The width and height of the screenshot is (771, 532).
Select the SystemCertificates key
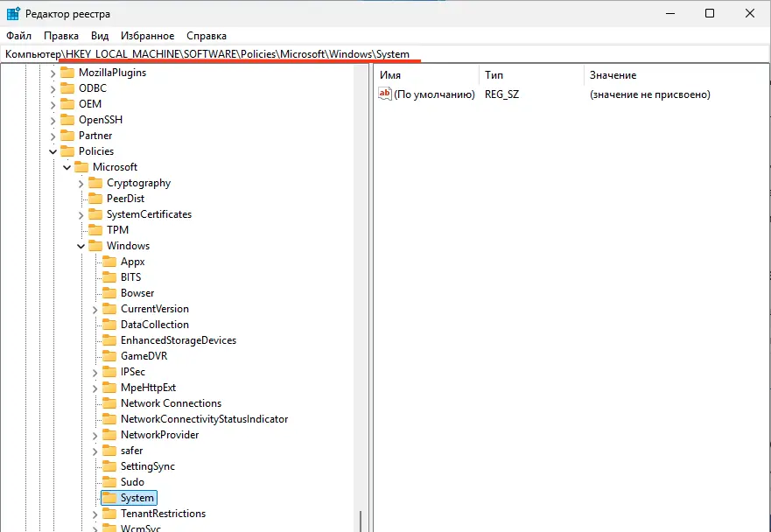(149, 214)
